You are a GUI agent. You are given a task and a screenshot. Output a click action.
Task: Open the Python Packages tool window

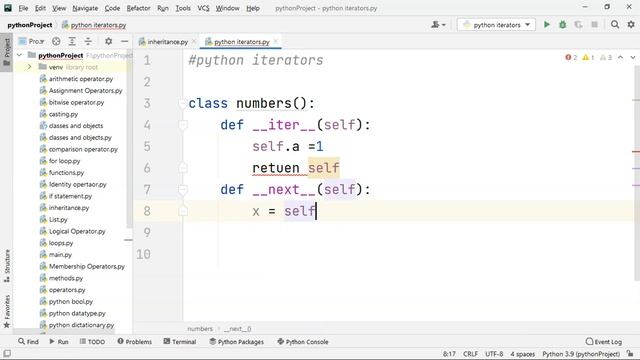point(236,342)
